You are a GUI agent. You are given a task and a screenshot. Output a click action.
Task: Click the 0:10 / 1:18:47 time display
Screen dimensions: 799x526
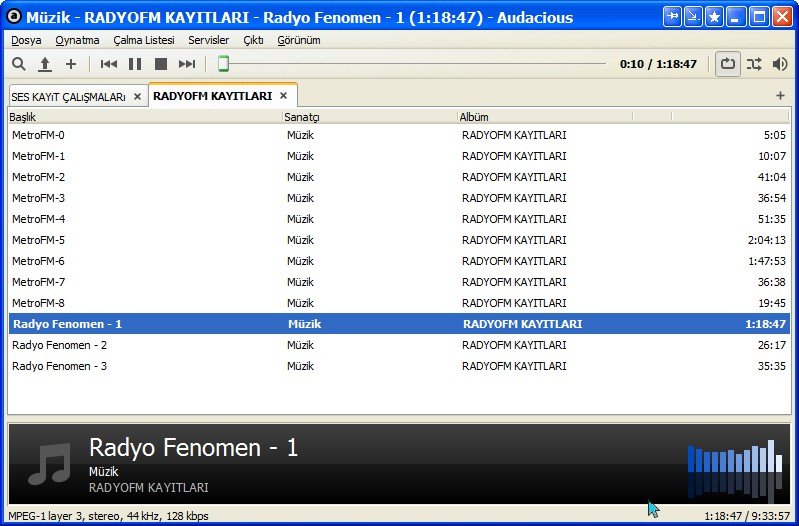click(x=658, y=64)
